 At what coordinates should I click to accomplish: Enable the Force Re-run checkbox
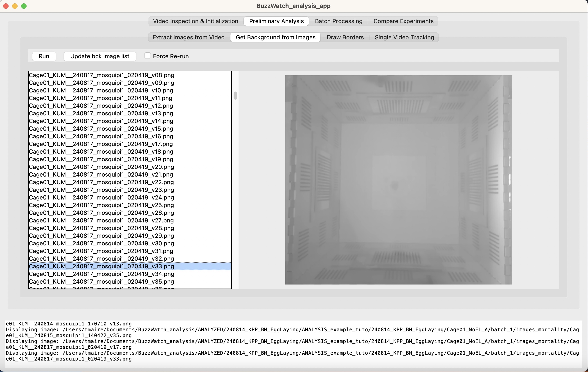pos(147,56)
